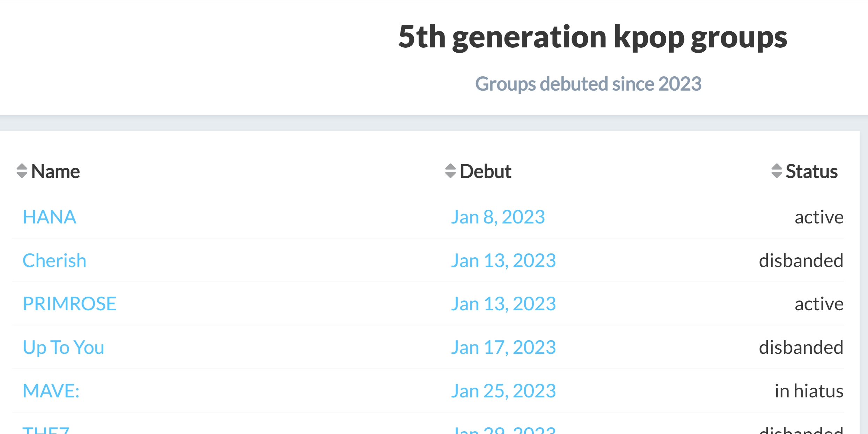
Task: Sort table by Name column header
Action: (55, 171)
